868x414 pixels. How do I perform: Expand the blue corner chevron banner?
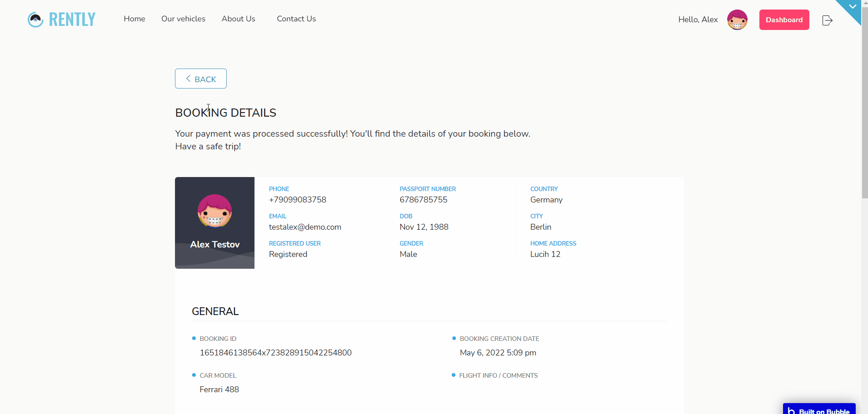pyautogui.click(x=852, y=7)
